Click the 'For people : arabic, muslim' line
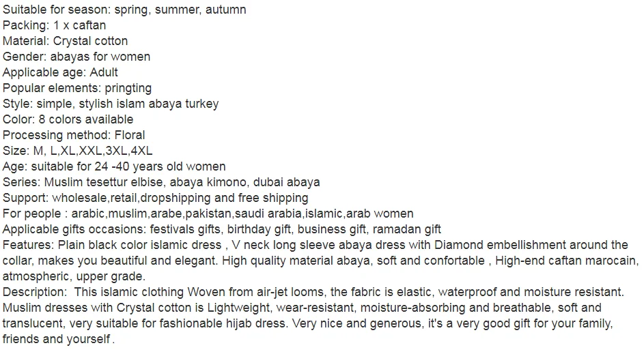This screenshot has width=644, height=352. (208, 214)
